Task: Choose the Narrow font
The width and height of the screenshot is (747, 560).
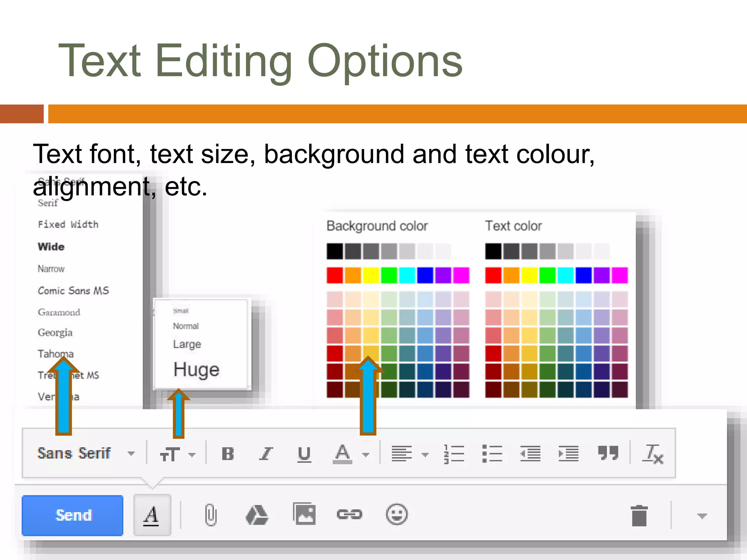Action: (x=51, y=269)
